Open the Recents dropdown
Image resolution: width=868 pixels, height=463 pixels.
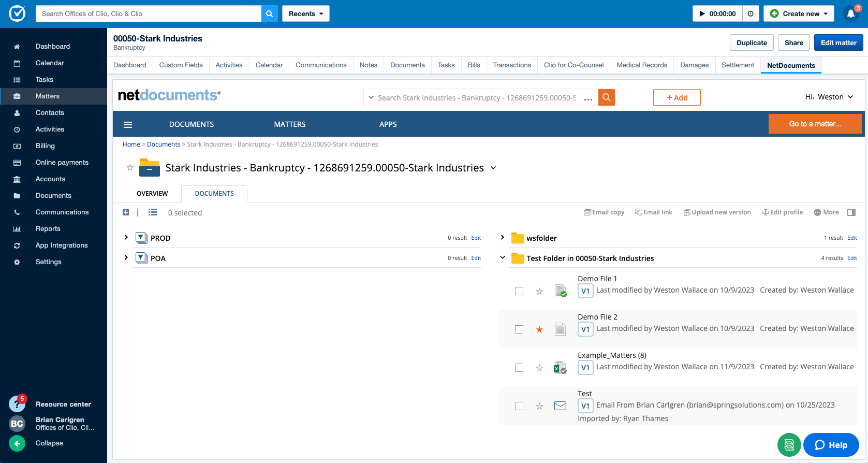[x=306, y=13]
